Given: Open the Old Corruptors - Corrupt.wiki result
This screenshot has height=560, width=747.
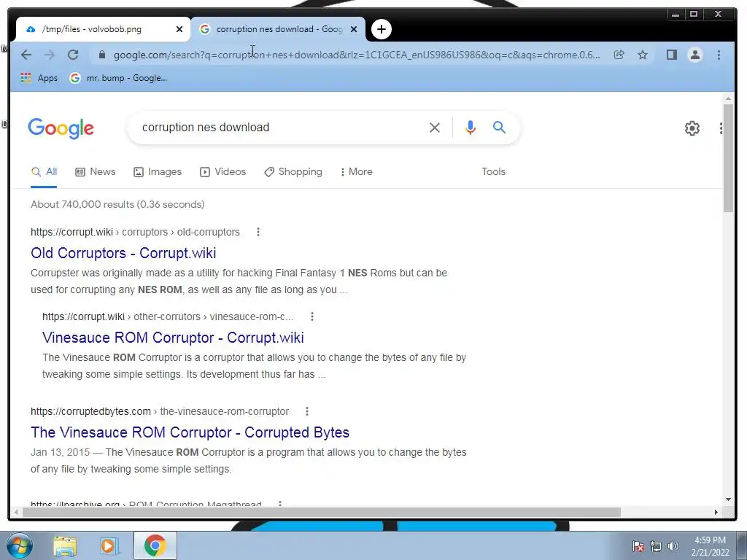Looking at the screenshot, I should click(123, 253).
